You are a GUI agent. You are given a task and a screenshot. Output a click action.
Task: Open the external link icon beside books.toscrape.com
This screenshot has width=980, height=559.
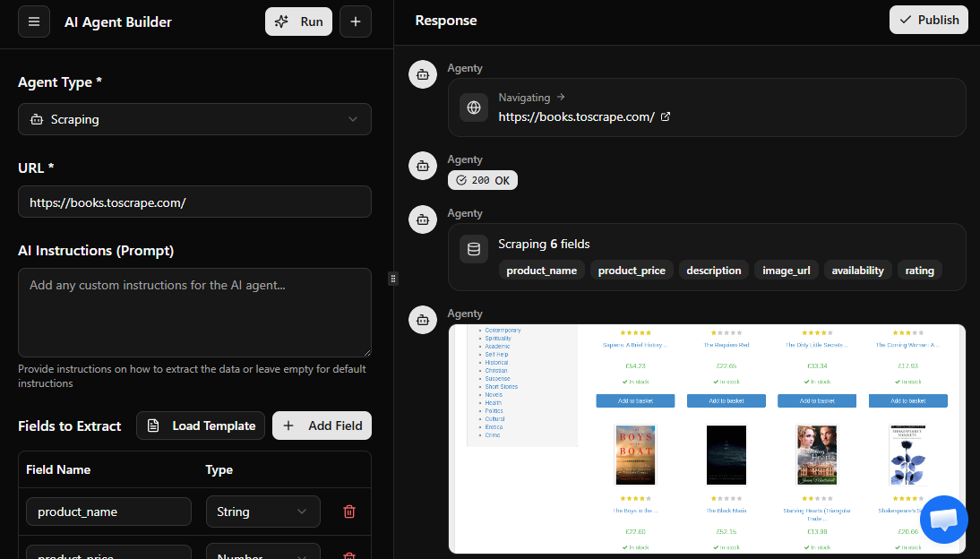(665, 116)
